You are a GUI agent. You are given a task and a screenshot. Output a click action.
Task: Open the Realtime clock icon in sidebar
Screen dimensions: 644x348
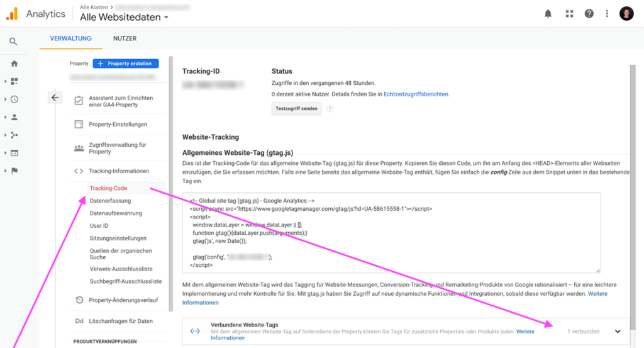pyautogui.click(x=14, y=99)
